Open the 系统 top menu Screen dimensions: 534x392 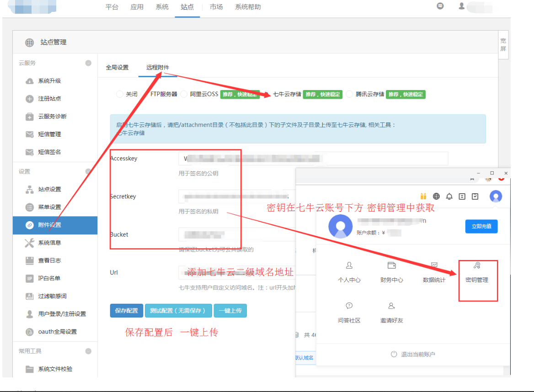pos(162,7)
